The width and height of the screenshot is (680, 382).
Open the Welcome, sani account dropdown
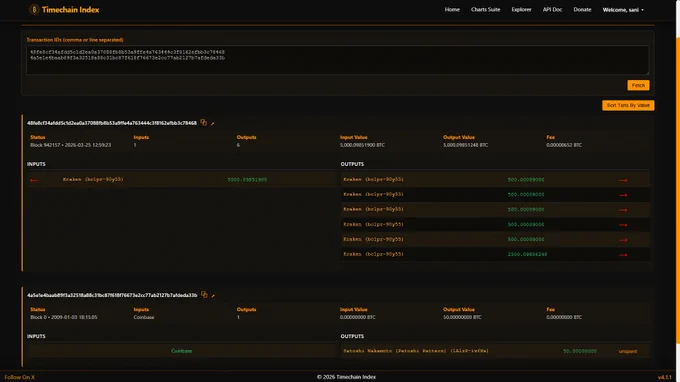pos(623,10)
